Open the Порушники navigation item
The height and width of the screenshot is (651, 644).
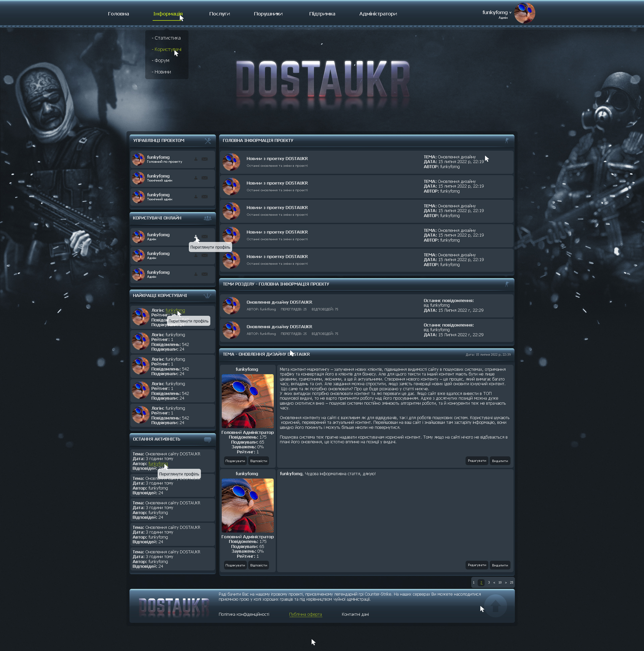(268, 14)
